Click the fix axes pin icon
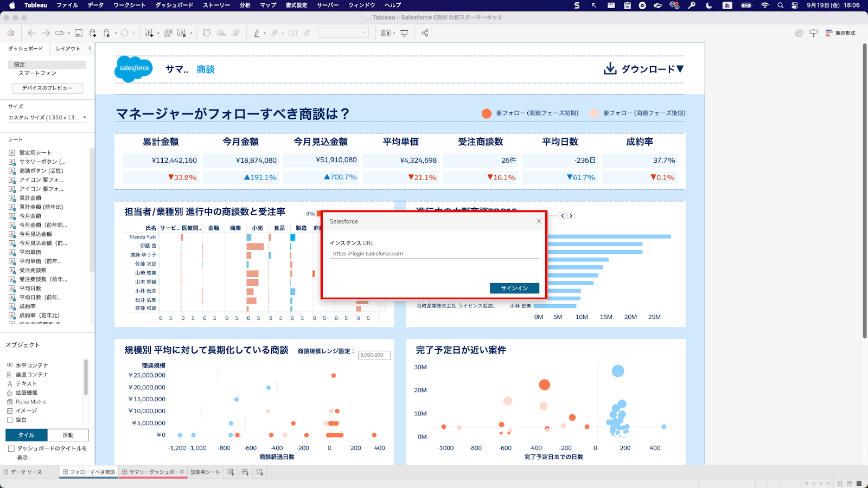Image resolution: width=868 pixels, height=488 pixels. (307, 33)
